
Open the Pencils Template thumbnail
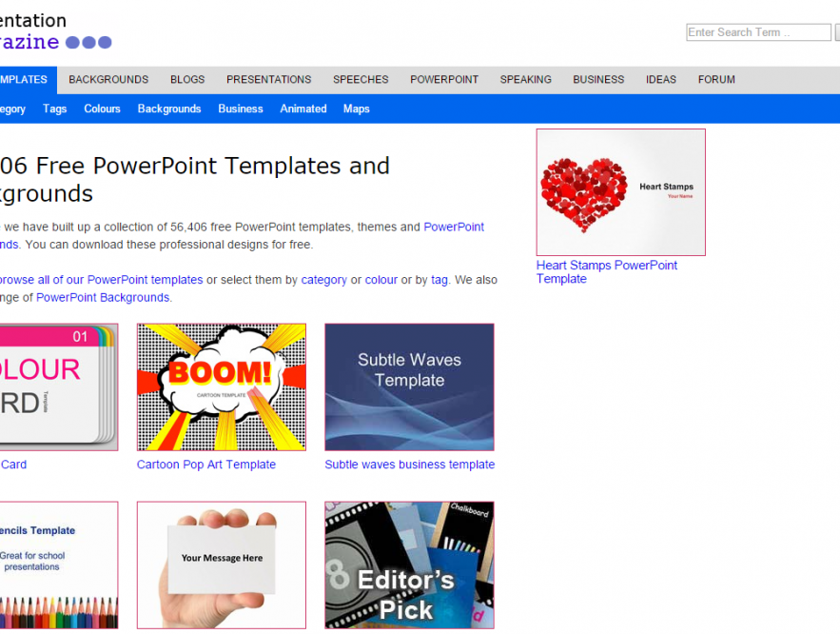point(59,565)
